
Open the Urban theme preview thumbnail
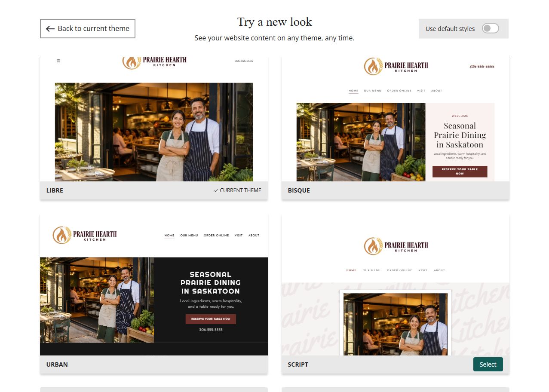(154, 285)
